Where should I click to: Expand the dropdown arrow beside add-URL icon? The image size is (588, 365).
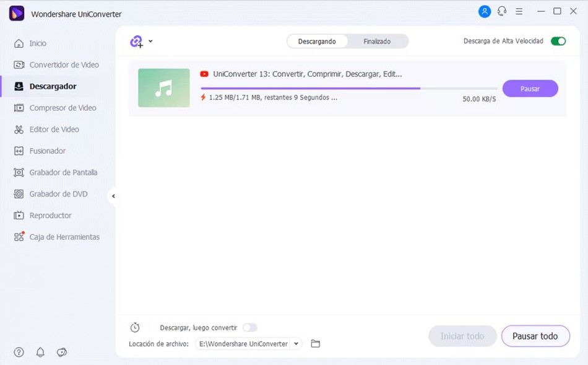pyautogui.click(x=150, y=41)
